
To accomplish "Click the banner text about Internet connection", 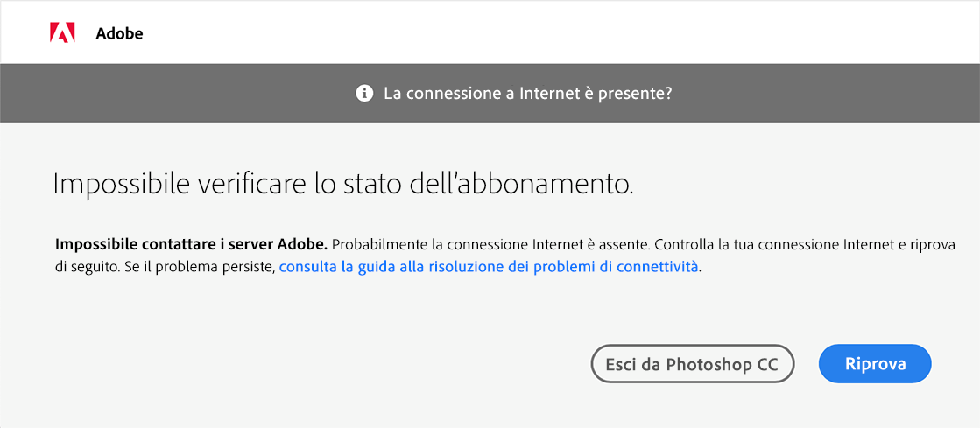I will point(527,93).
